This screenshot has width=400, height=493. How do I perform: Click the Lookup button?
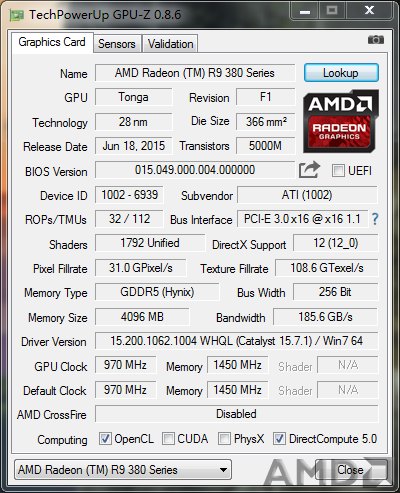pos(341,73)
